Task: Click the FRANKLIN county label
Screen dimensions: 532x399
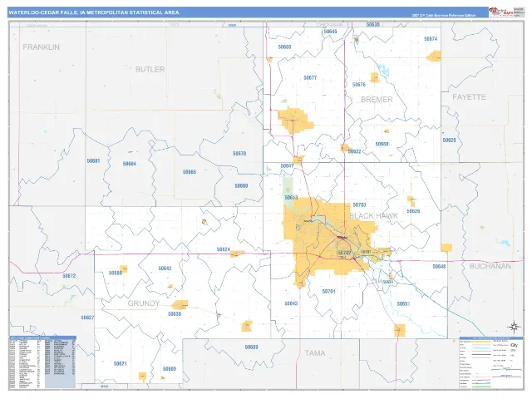Action: pyautogui.click(x=41, y=47)
